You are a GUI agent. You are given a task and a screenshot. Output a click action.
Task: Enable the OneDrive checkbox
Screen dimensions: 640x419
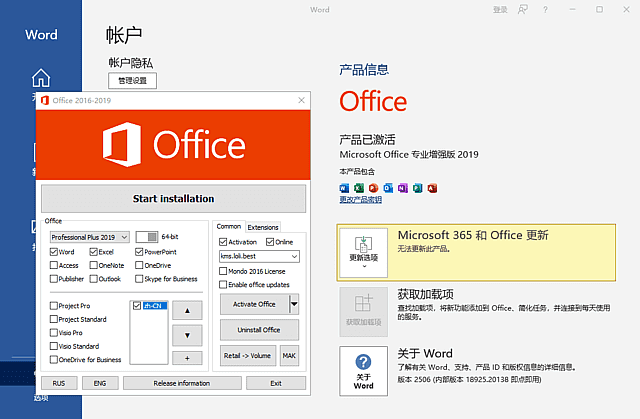pyautogui.click(x=139, y=265)
